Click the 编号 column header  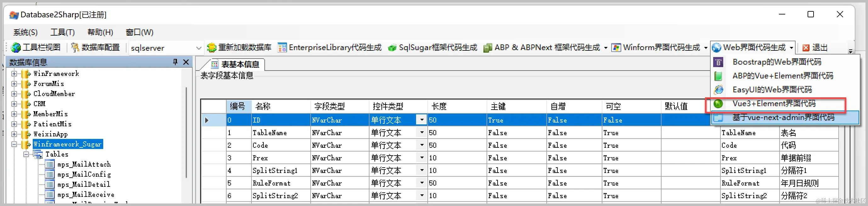[239, 106]
